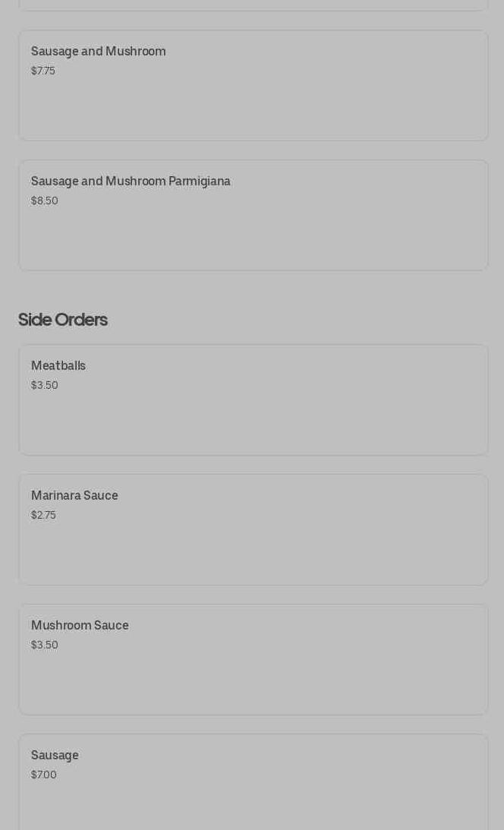Click the Mushroom Sauce item name
Viewport: 504px width, 830px height.
(80, 626)
